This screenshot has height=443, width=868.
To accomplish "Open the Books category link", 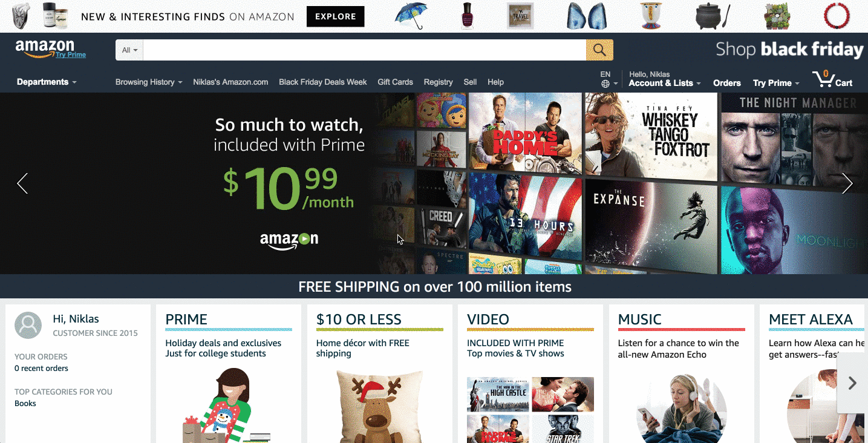I will 25,403.
